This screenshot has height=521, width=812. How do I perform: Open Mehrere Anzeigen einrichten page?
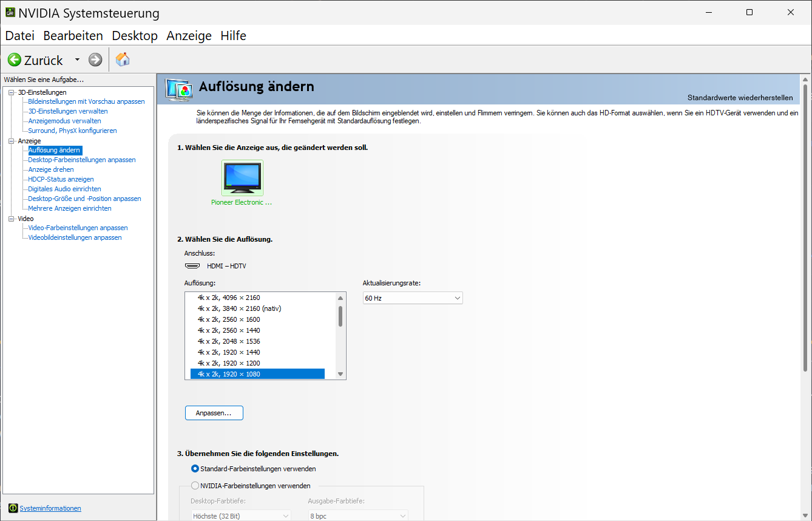point(70,208)
